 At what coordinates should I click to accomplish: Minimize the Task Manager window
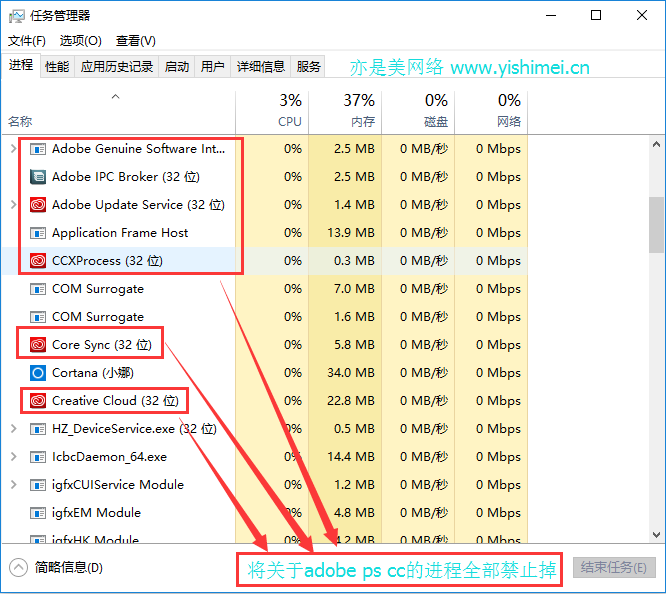551,15
